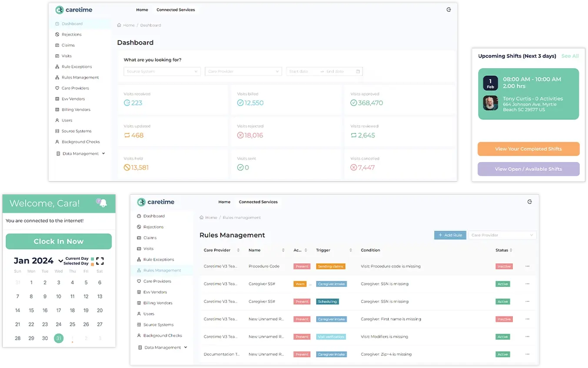This screenshot has width=588, height=368.
Task: Click Background Checks icon in top Dashboard window
Action: pos(57,142)
